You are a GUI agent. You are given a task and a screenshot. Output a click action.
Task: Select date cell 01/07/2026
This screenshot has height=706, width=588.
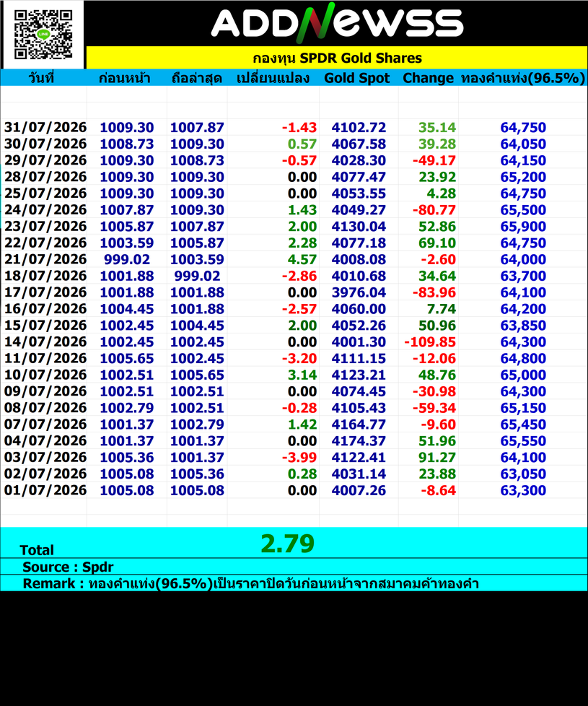click(x=45, y=490)
